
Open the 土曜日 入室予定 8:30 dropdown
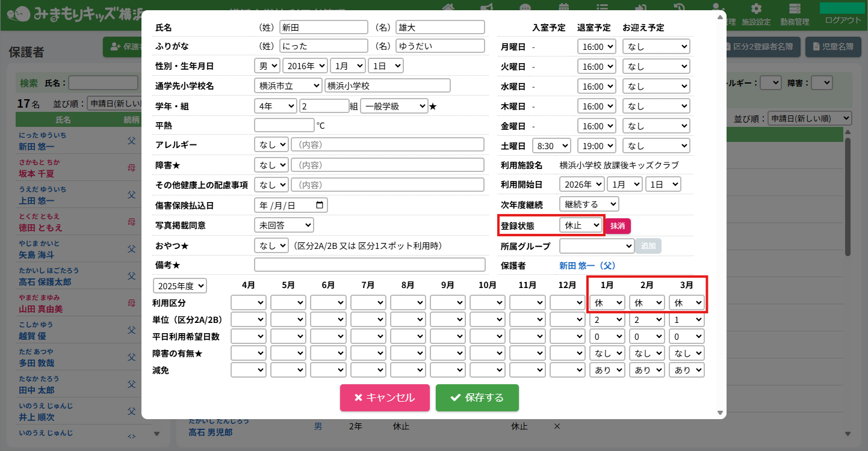pos(551,146)
